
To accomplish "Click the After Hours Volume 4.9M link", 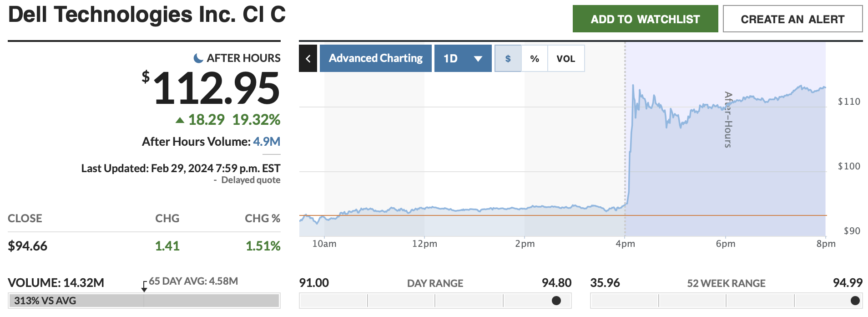I will coord(267,142).
